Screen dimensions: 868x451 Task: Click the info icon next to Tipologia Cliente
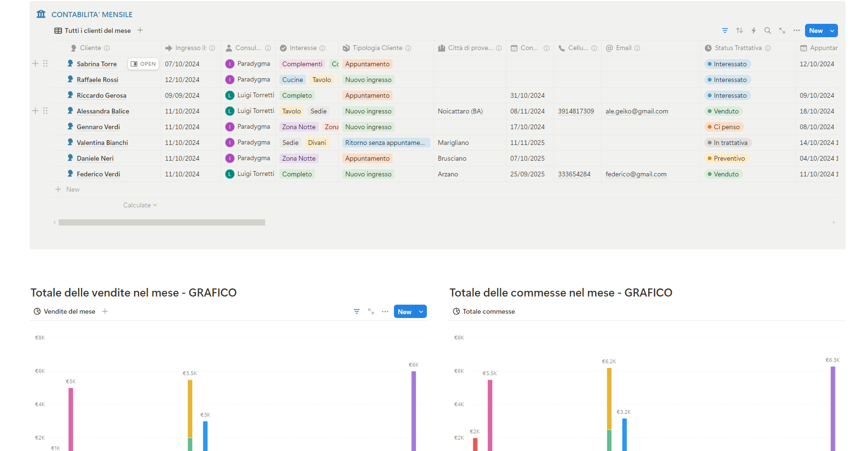point(408,48)
